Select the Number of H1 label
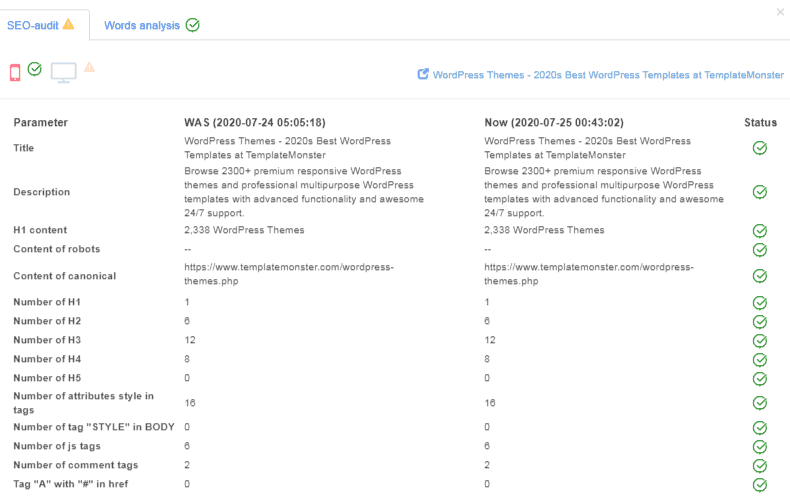 (47, 302)
